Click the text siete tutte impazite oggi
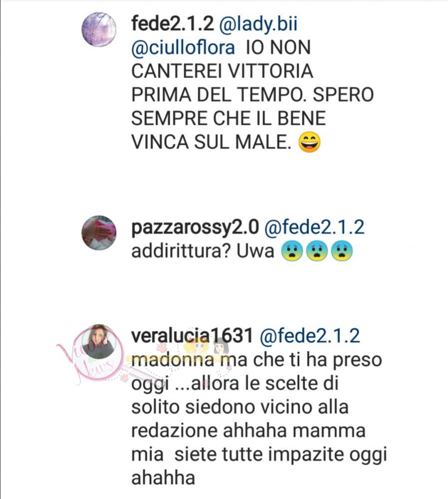Image resolution: width=448 pixels, height=499 pixels. (281, 454)
